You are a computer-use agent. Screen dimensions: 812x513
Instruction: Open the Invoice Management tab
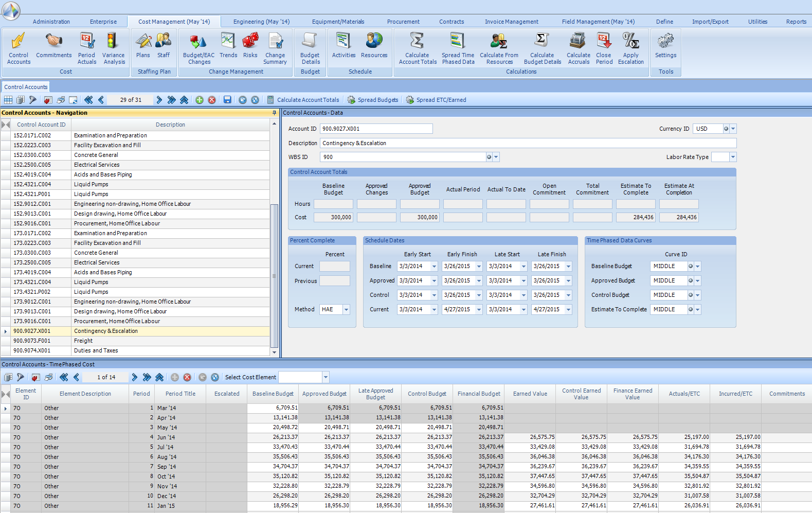[x=511, y=22]
